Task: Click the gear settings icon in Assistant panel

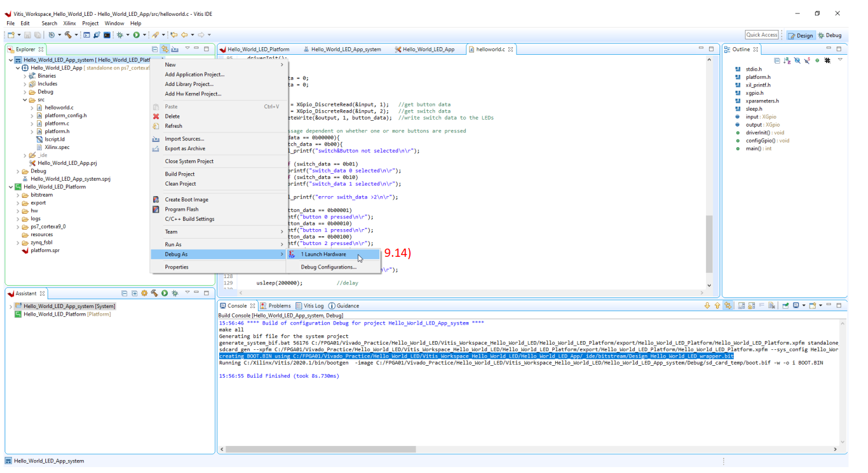Action: (x=144, y=293)
